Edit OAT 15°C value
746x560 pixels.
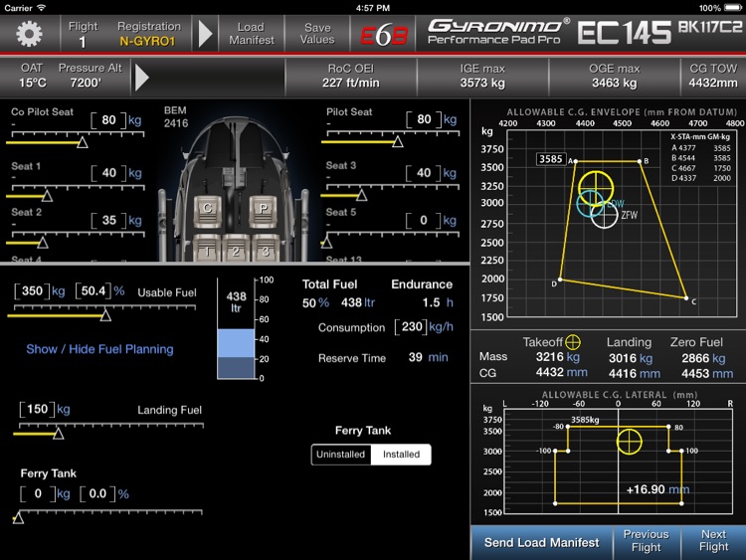point(33,83)
